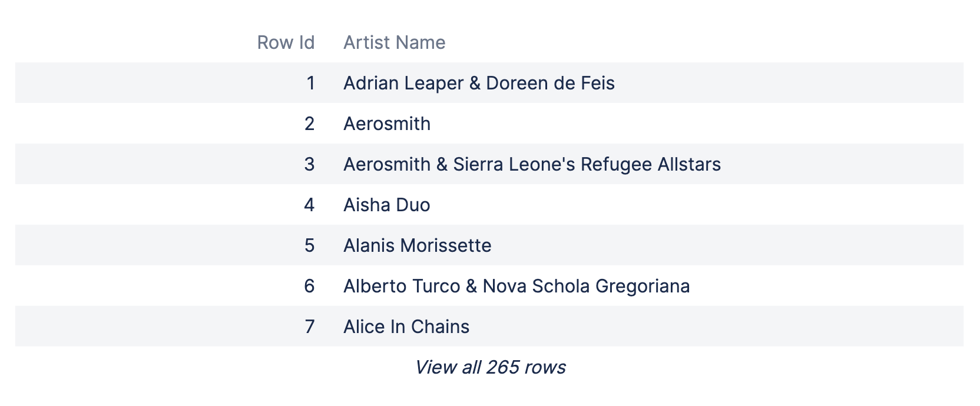Select the Aisha Duo artist cell
This screenshot has height=406, width=980.
pyautogui.click(x=386, y=205)
